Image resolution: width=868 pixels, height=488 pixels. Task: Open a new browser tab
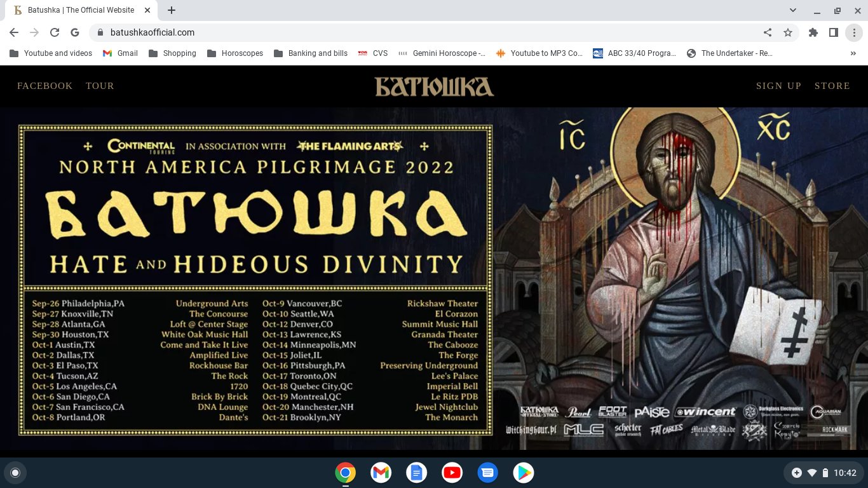click(x=172, y=10)
